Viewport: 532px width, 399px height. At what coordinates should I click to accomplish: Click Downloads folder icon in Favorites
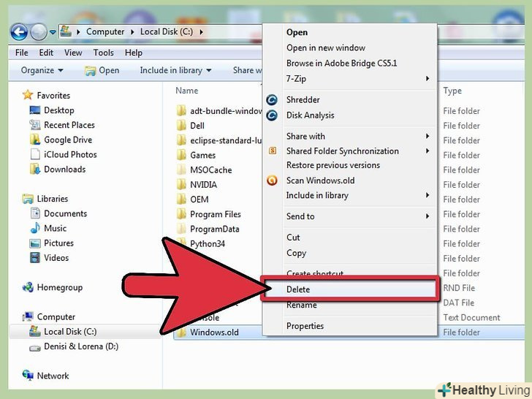tap(35, 169)
